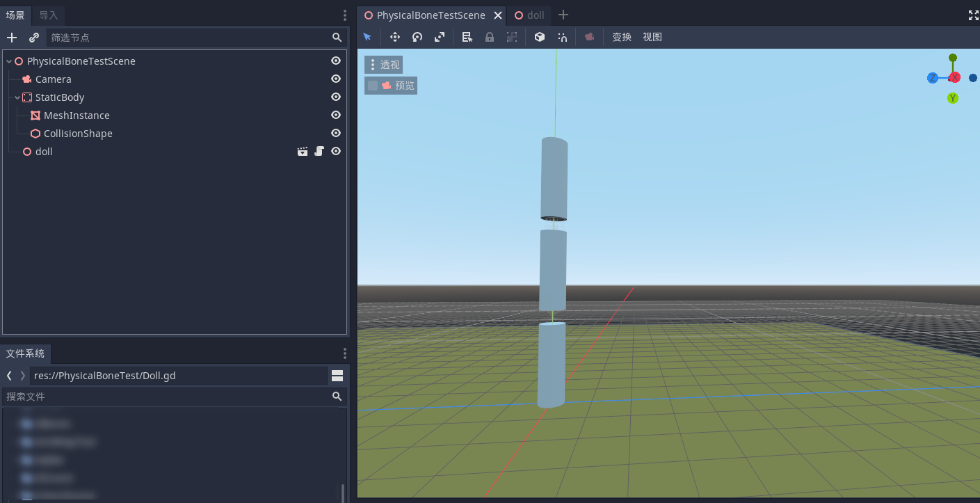Go back in filesystem history

(9, 376)
